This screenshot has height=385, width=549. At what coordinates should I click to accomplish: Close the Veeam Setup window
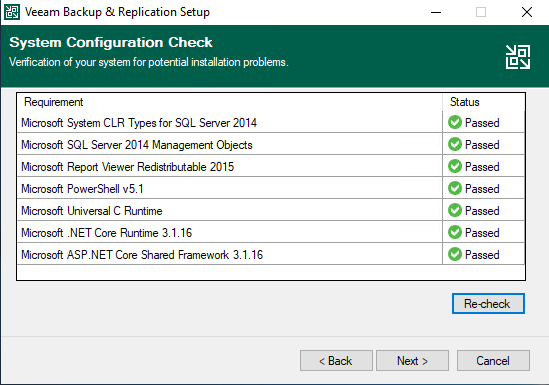(x=527, y=12)
